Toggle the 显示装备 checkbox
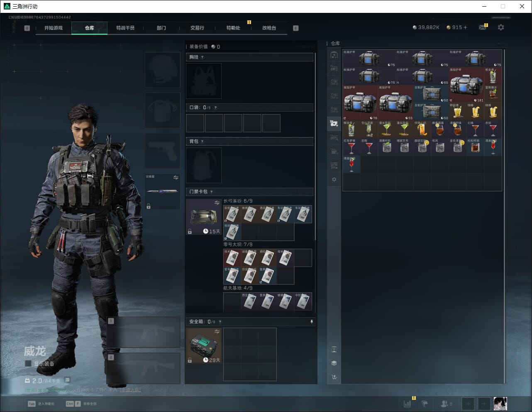Image resolution: width=532 pixels, height=412 pixels. (28, 364)
